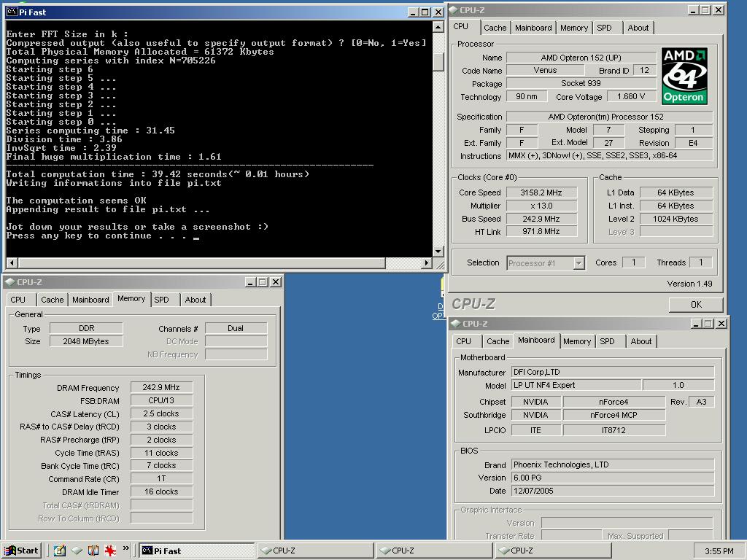Click the Mainboard CPU-Z title bar icon
Screen dimensions: 747x560
click(x=456, y=323)
